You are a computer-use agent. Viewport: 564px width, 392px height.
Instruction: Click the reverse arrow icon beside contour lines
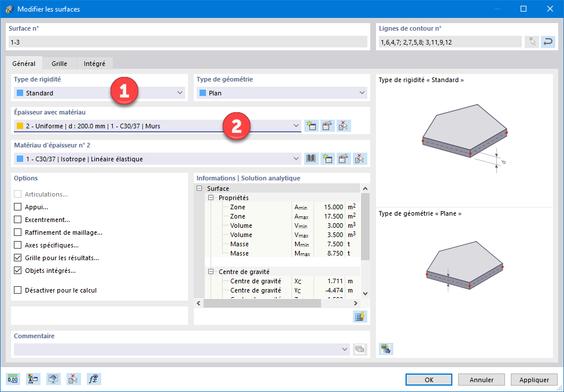click(x=548, y=42)
